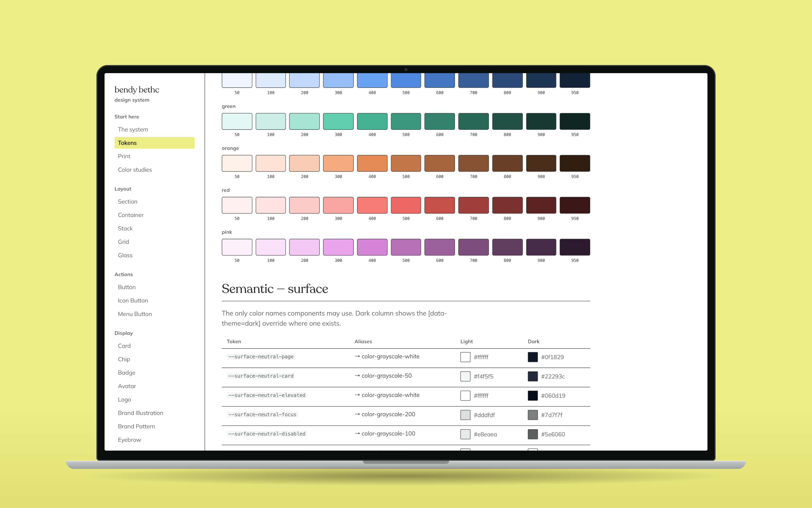
Task: Open the Chip page
Action: pyautogui.click(x=124, y=359)
